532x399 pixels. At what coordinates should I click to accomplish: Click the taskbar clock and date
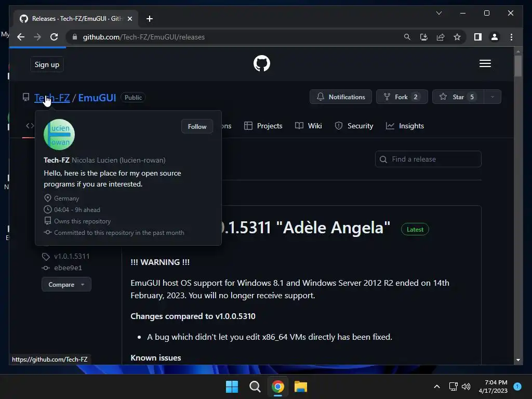493,387
